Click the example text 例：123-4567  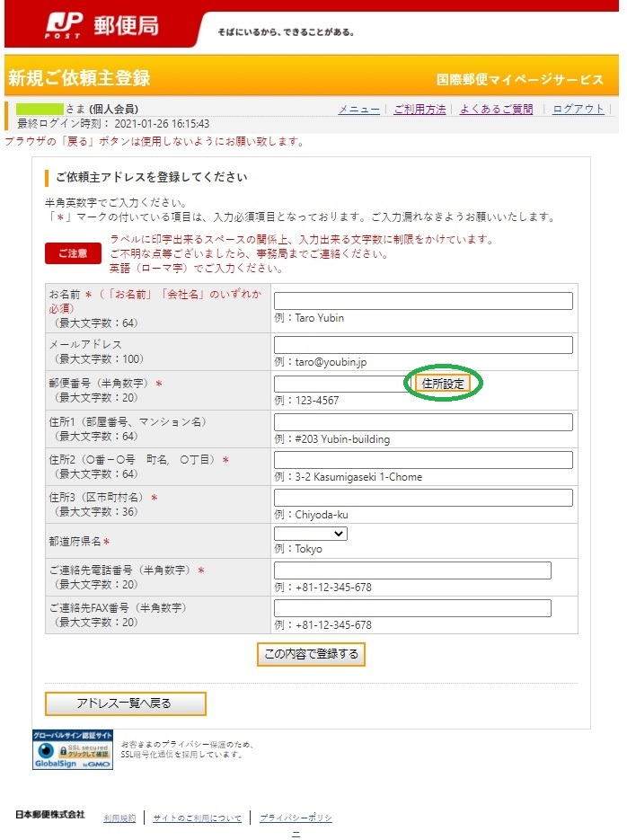click(x=306, y=400)
